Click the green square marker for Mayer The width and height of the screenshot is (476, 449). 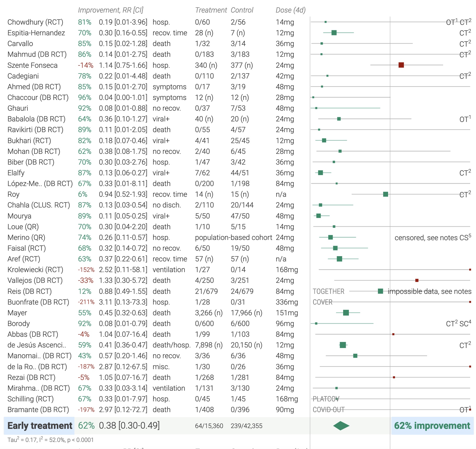coord(346,313)
